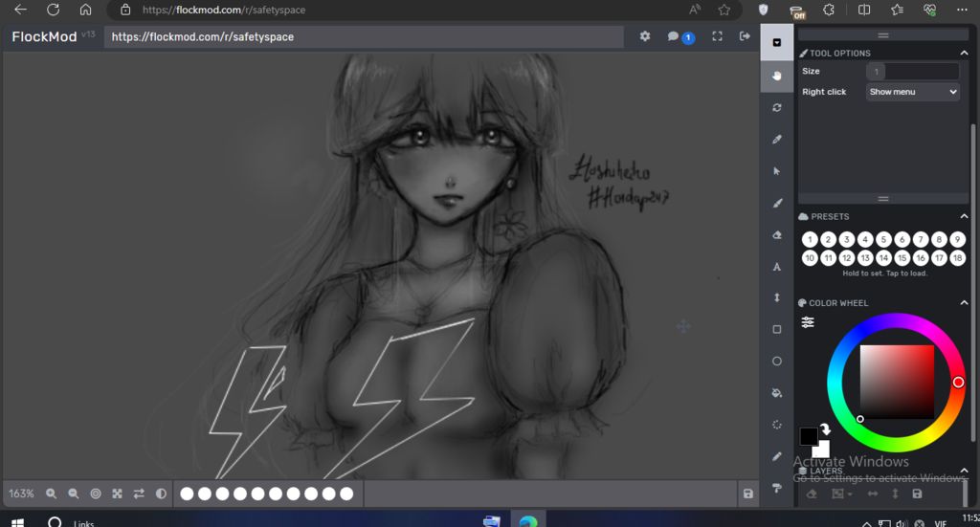This screenshot has width=980, height=527.
Task: Reset zoom with the target icon
Action: (x=95, y=494)
